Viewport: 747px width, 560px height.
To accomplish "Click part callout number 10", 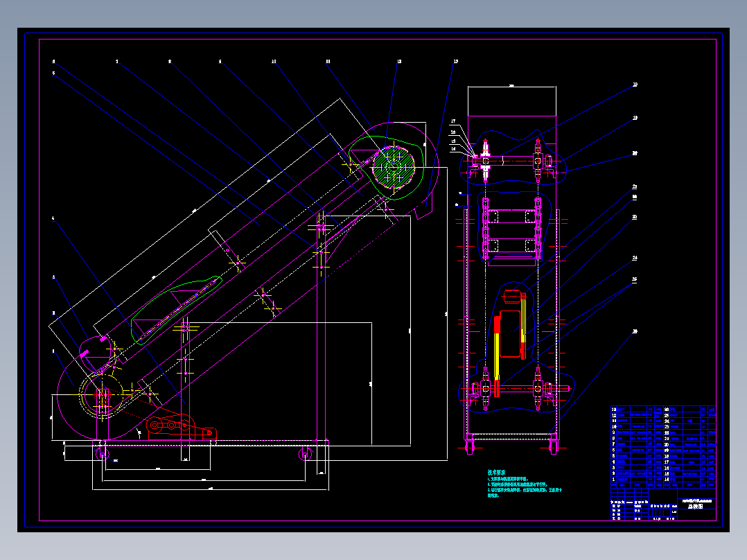I will click(274, 62).
